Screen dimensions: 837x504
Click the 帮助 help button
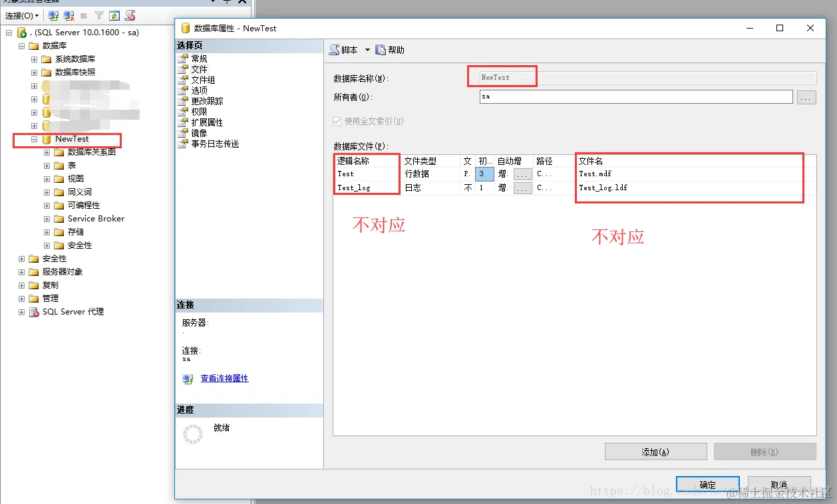pos(390,50)
